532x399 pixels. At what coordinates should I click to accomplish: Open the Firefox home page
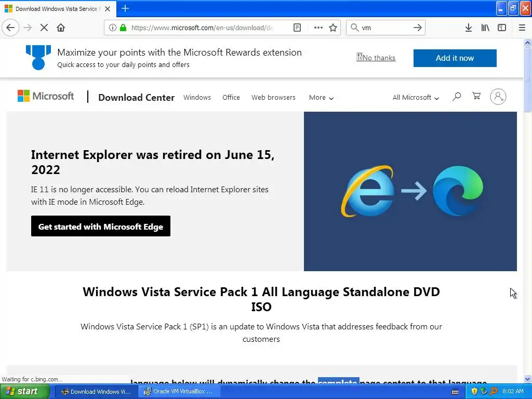[x=61, y=28]
